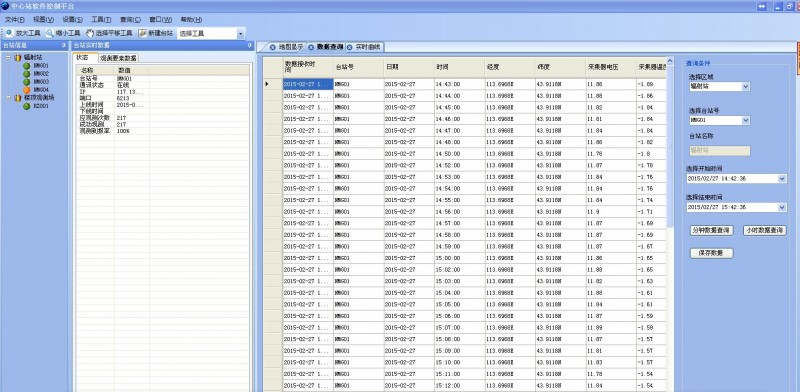Screen dimensions: 800x392
Task: Open the 设置(S) menu
Action: pyautogui.click(x=72, y=19)
